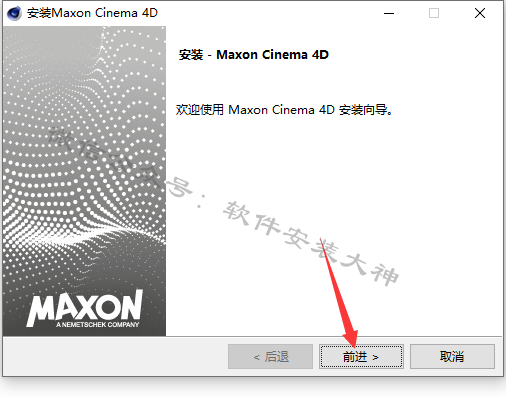The image size is (506, 401).
Task: Click the 微信公众号 watermark over the banner
Action: coord(120,162)
